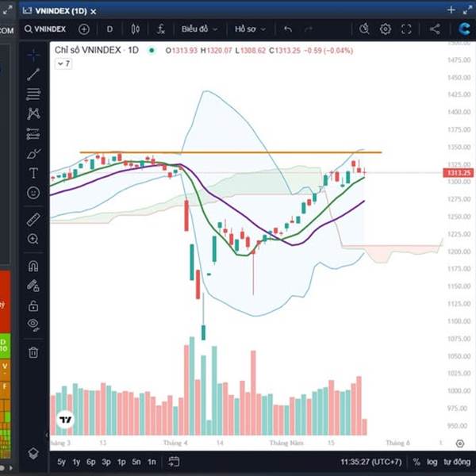Toggle tự động auto scale

tap(457, 462)
